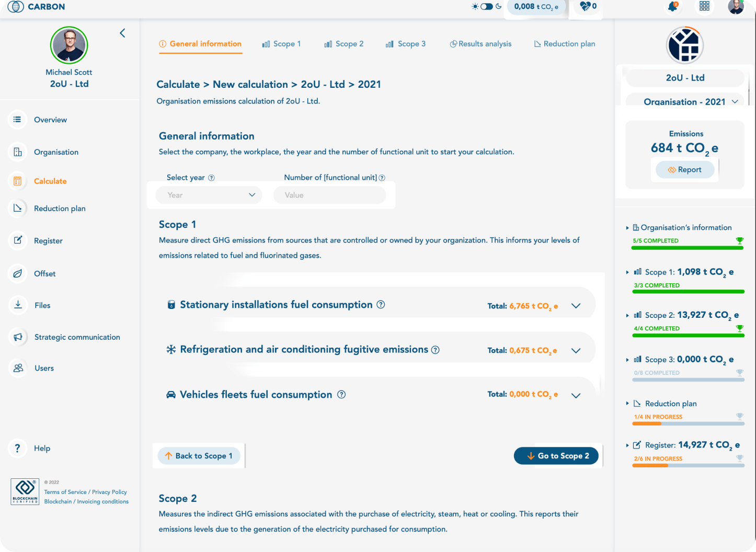Expand Register row in right panel
This screenshot has width=756, height=552.
pyautogui.click(x=627, y=445)
